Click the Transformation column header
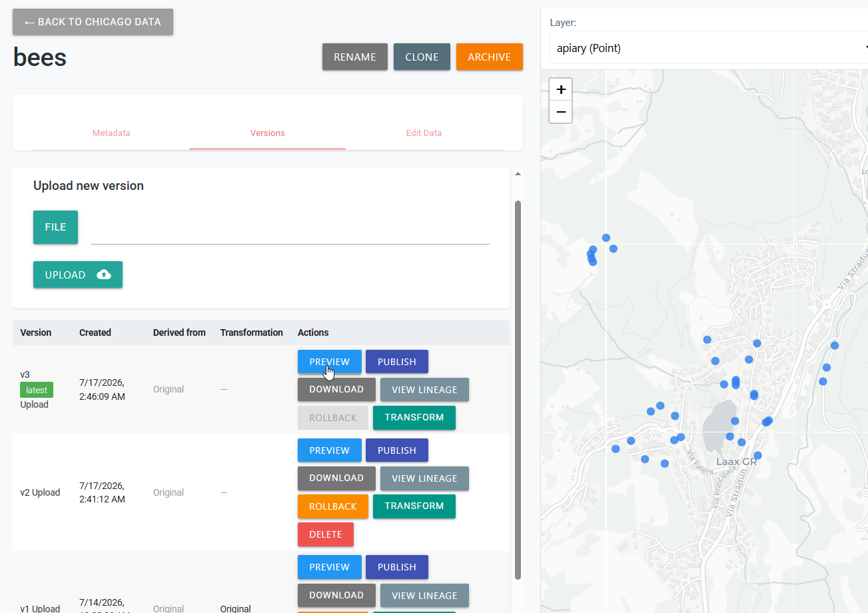The width and height of the screenshot is (868, 613). (x=252, y=332)
